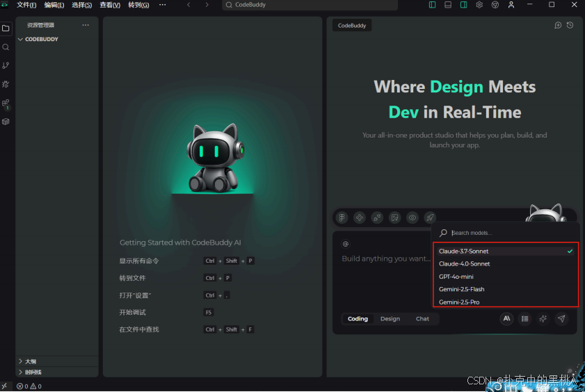Open the 查看(V) menu

(x=110, y=5)
